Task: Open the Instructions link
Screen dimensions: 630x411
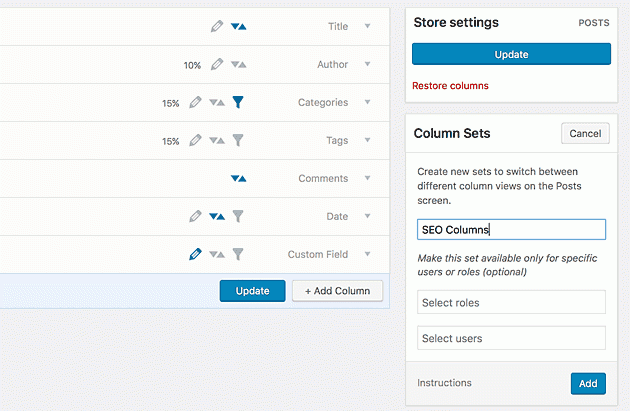Action: 444,383
